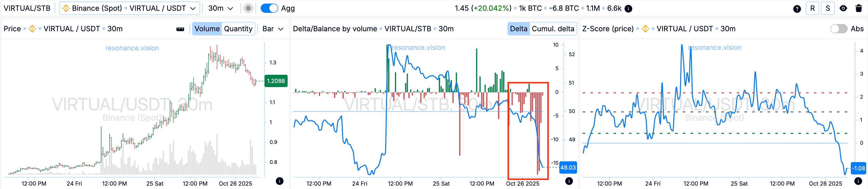
Task: Open the info icon on Price chart
Action: [x=279, y=181]
